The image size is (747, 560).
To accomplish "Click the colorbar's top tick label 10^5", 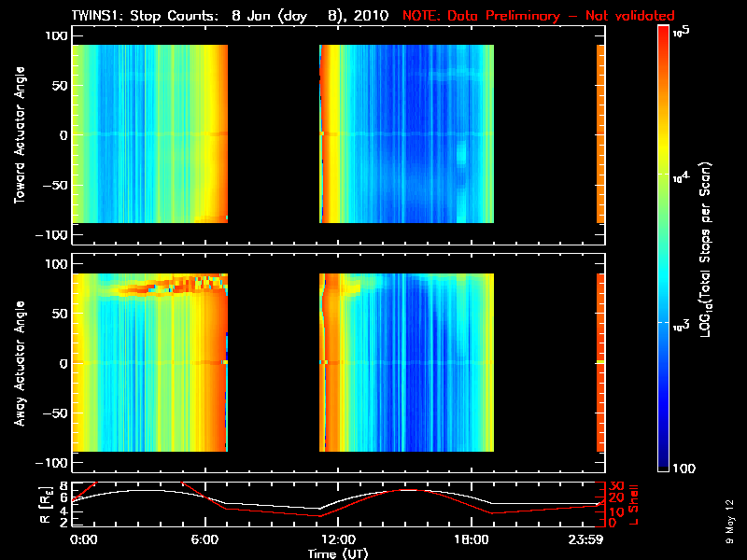I will 682,32.
